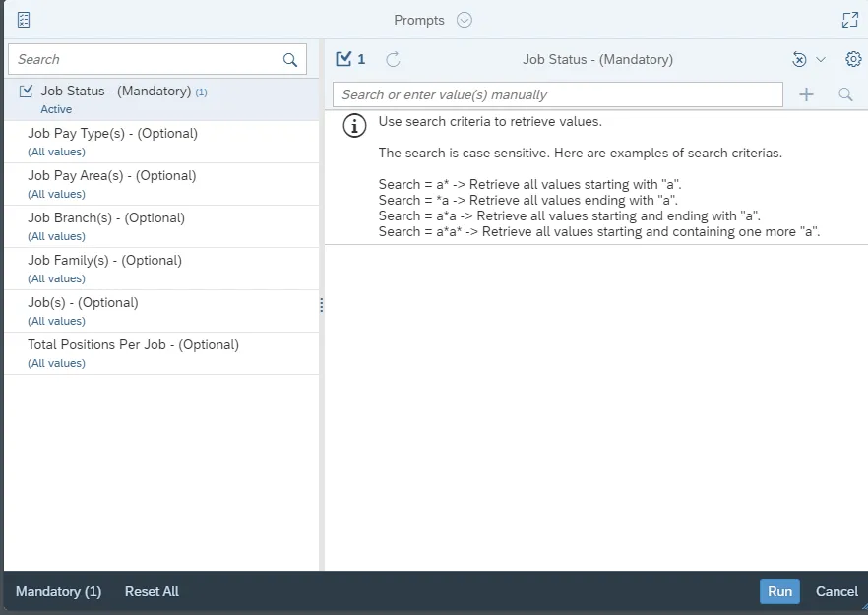Open the Prompts dropdown chevron
The image size is (868, 615).
pos(465,20)
